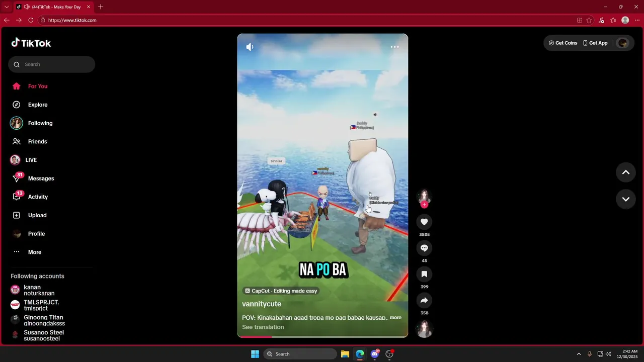Share the video via arrow icon
This screenshot has width=644, height=362.
pyautogui.click(x=424, y=300)
